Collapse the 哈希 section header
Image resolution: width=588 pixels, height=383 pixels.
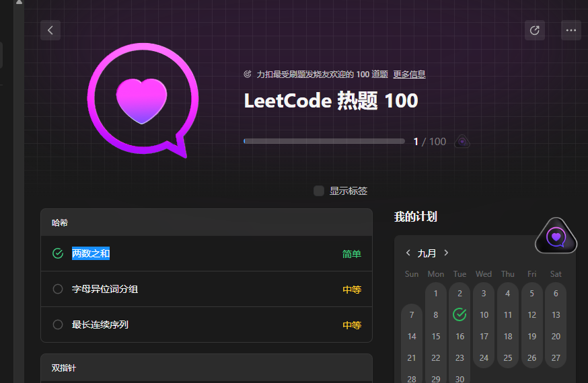(x=207, y=223)
